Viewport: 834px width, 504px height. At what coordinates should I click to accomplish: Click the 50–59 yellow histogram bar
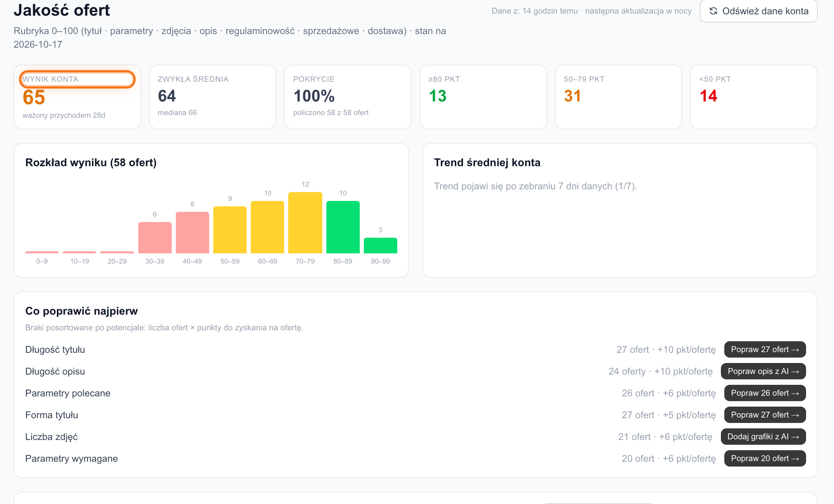[230, 230]
